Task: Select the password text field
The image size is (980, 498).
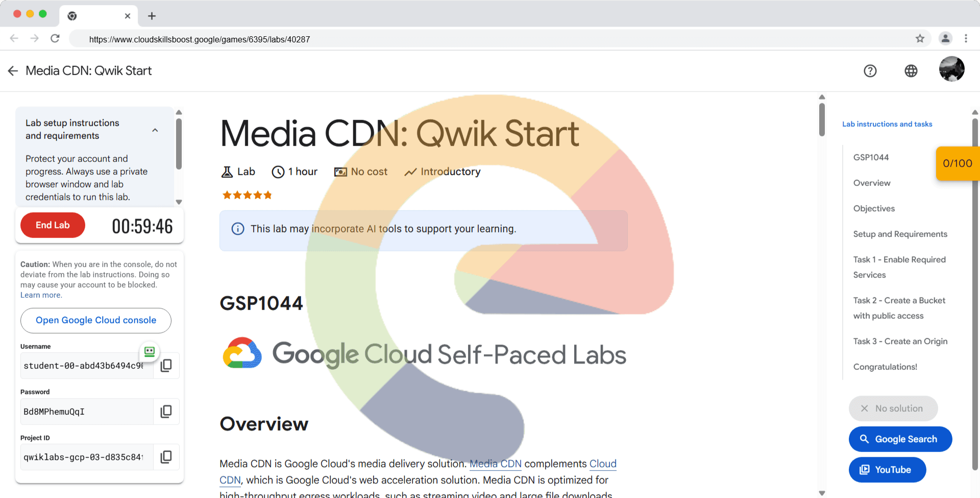Action: (87, 412)
